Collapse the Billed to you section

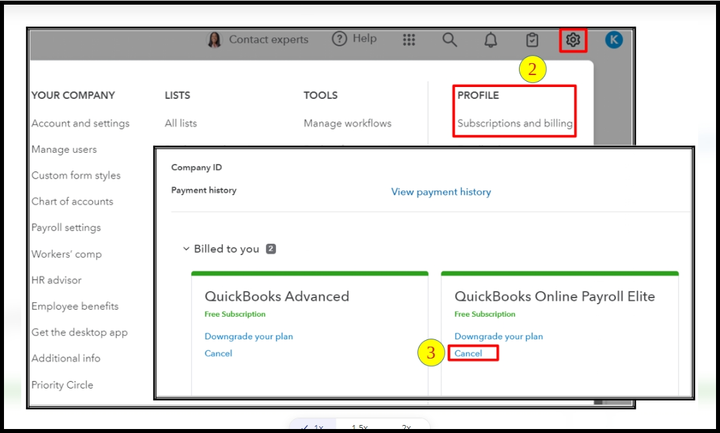186,249
